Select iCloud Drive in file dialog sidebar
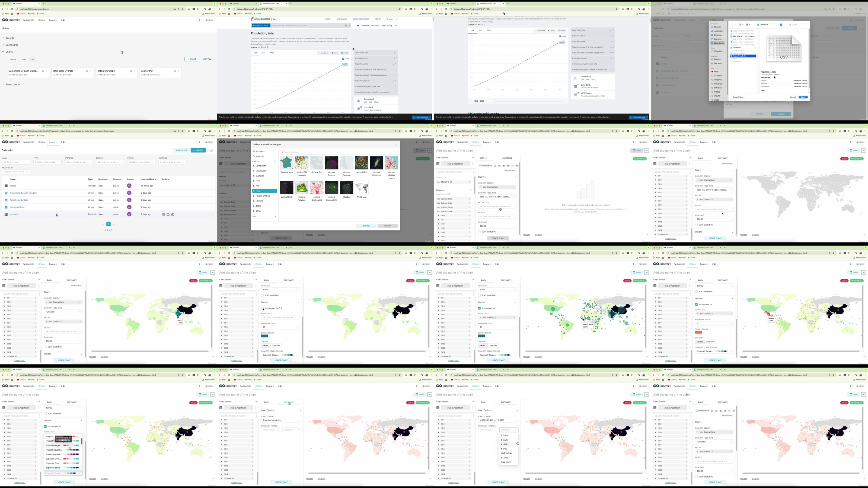This screenshot has height=488, width=868. [717, 51]
